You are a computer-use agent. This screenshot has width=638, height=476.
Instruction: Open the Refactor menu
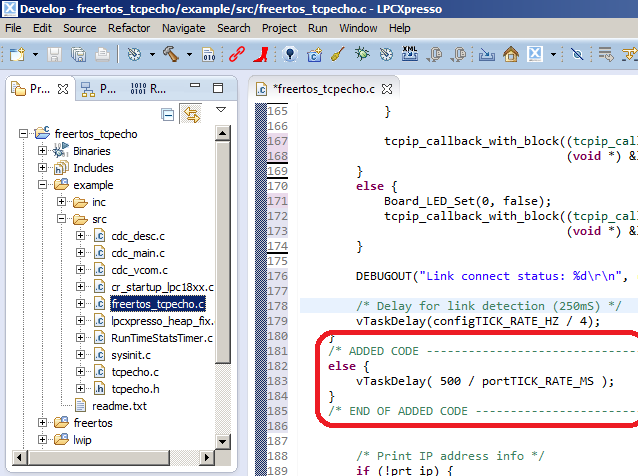[x=129, y=28]
